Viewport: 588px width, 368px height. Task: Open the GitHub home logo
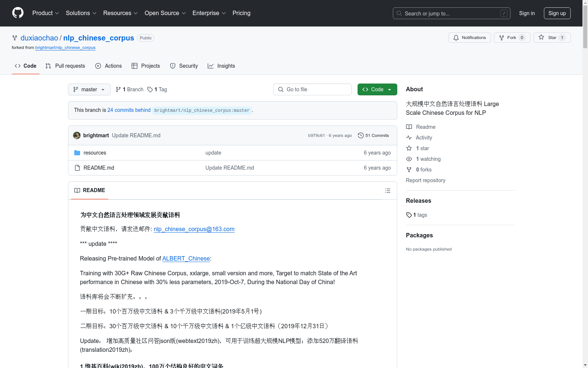pos(18,13)
